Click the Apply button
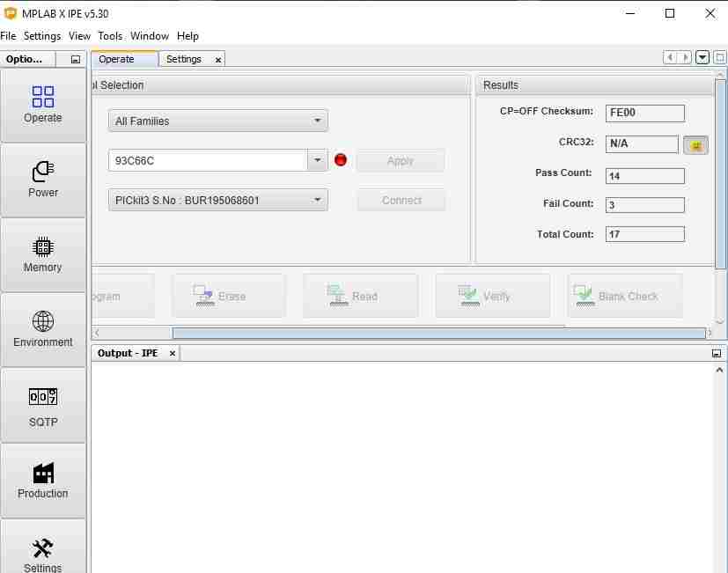 [x=401, y=161]
